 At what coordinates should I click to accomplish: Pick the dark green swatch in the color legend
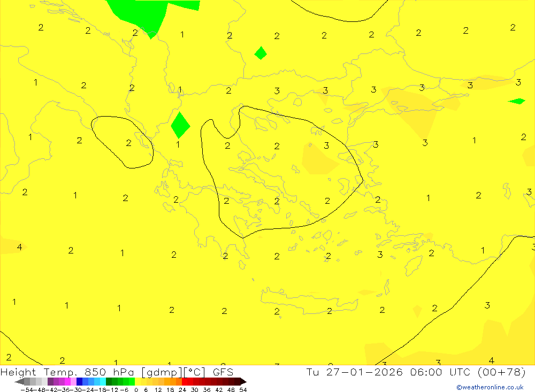coord(109,382)
